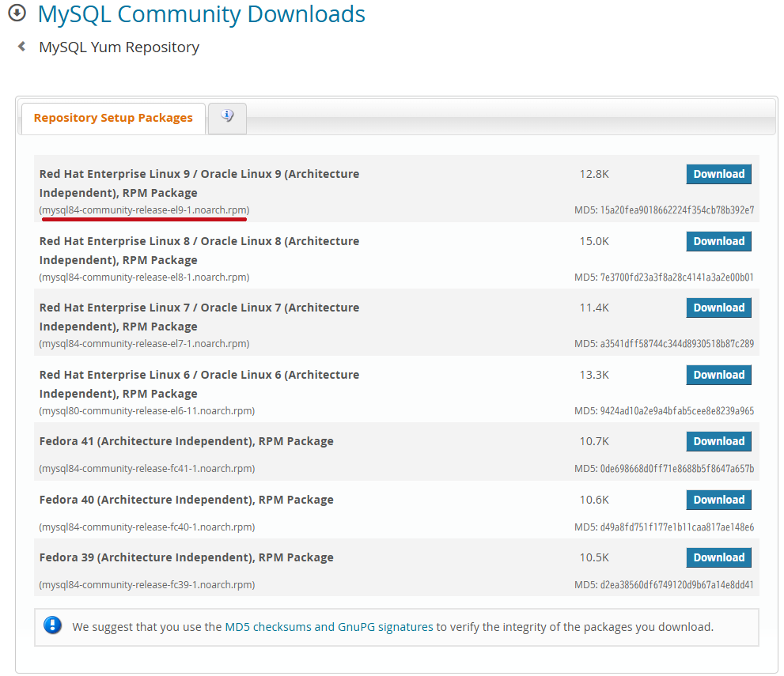
Task: Click the 10.6K file size
Action: [x=594, y=500]
